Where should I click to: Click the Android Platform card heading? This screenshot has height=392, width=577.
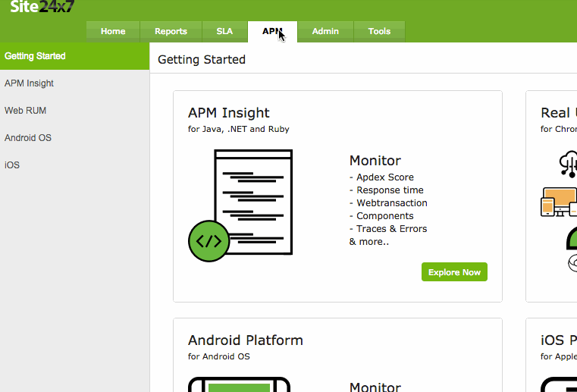pyautogui.click(x=245, y=340)
